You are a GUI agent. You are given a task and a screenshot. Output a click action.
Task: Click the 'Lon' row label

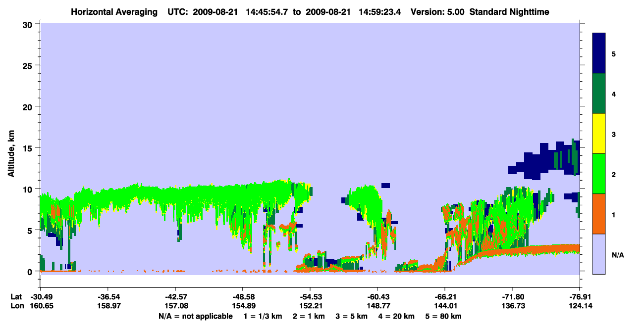click(16, 306)
